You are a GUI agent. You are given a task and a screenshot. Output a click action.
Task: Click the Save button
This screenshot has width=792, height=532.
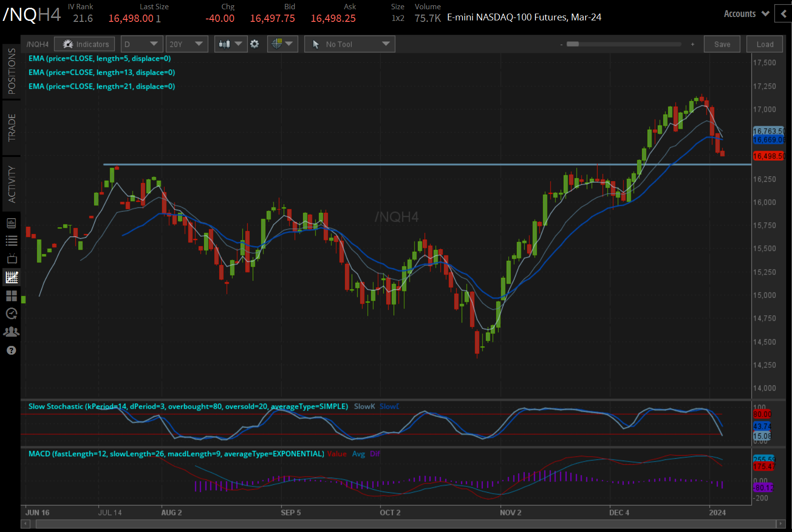click(x=722, y=44)
